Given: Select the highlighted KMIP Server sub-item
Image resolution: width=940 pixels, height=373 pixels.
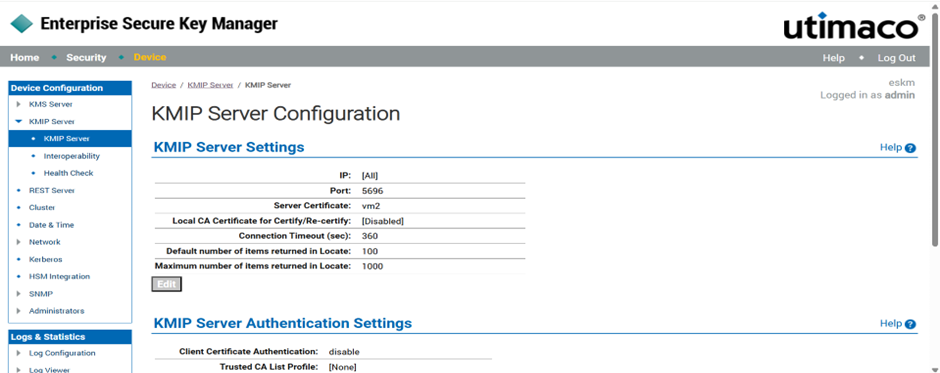Looking at the screenshot, I should click(70, 139).
